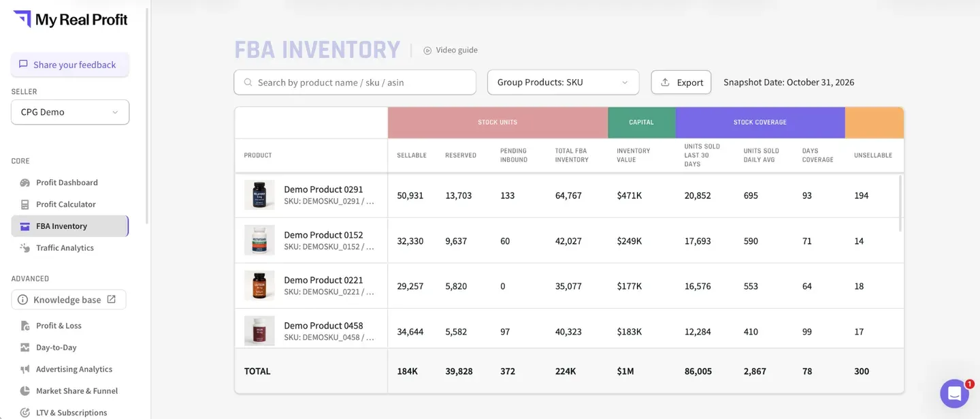Click the 50,931 sellable cell

(410, 196)
